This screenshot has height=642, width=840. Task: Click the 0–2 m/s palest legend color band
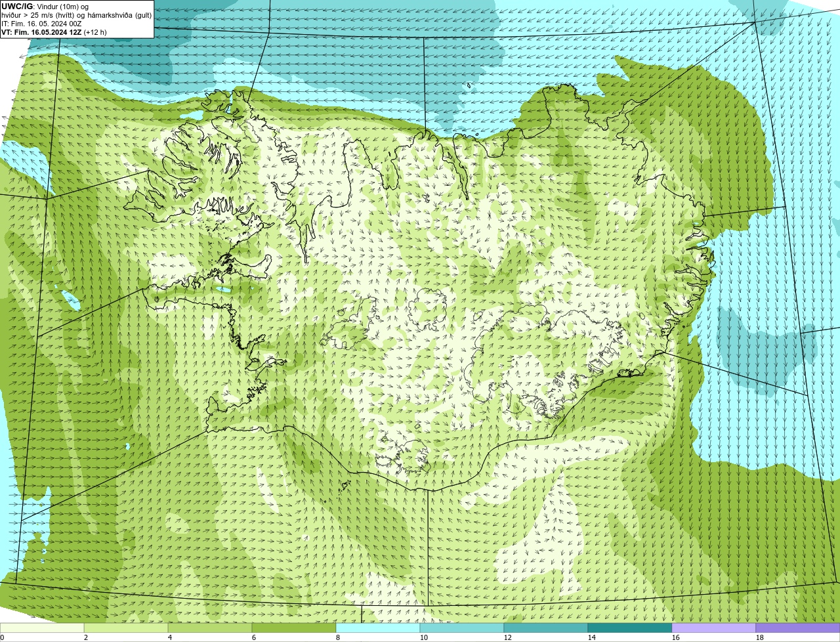(x=42, y=628)
